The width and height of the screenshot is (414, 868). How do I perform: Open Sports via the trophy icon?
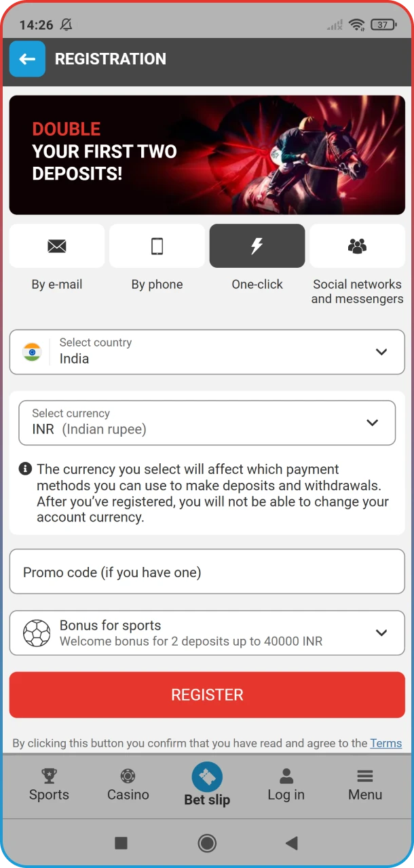click(49, 775)
